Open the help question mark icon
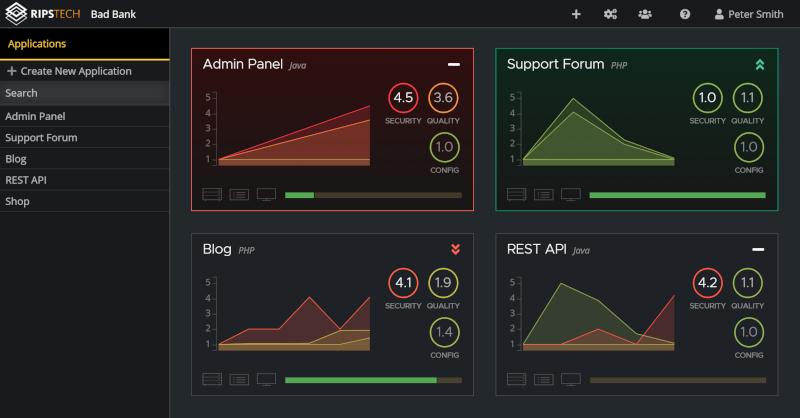Viewport: 800px width, 418px height. (685, 14)
